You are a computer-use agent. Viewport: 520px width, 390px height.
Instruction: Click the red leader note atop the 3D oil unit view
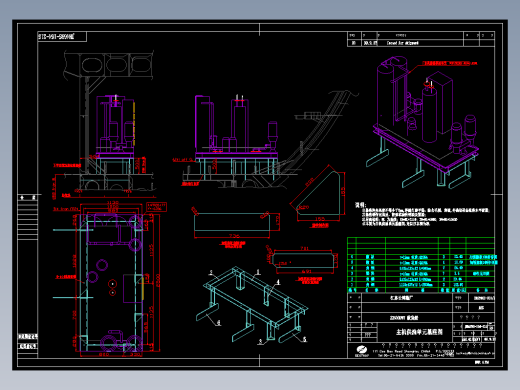(x=449, y=63)
